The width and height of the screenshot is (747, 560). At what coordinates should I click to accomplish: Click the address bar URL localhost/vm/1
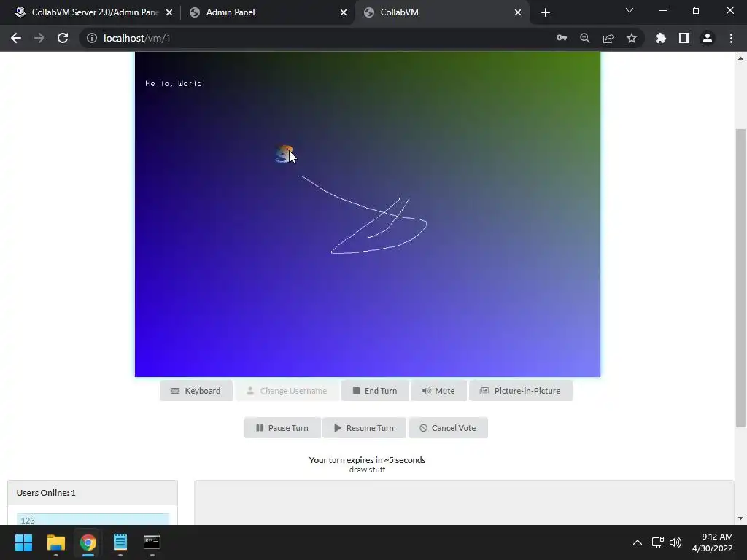click(x=136, y=38)
